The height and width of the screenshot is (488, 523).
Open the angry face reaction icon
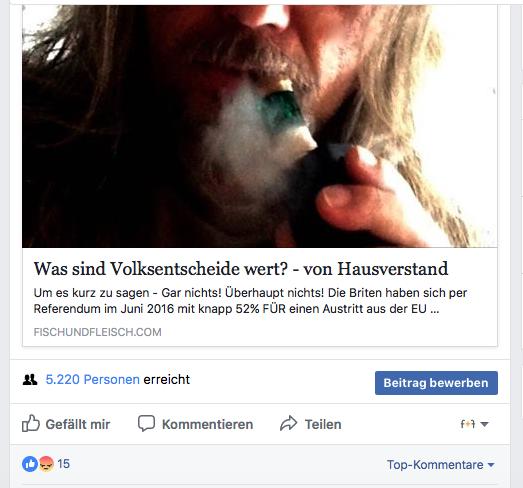(46, 464)
